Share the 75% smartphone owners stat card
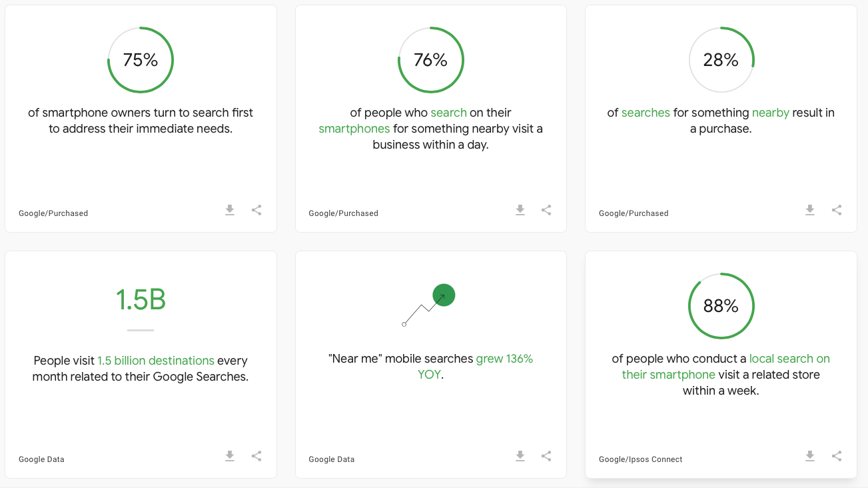The width and height of the screenshot is (868, 488). (x=256, y=210)
